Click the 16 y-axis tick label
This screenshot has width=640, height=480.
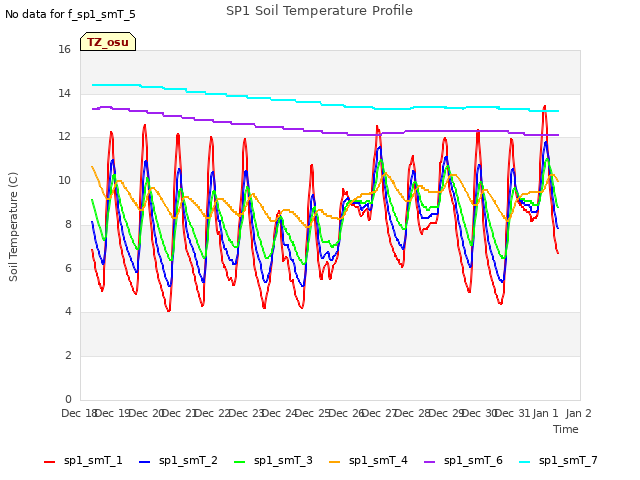pyautogui.click(x=64, y=49)
